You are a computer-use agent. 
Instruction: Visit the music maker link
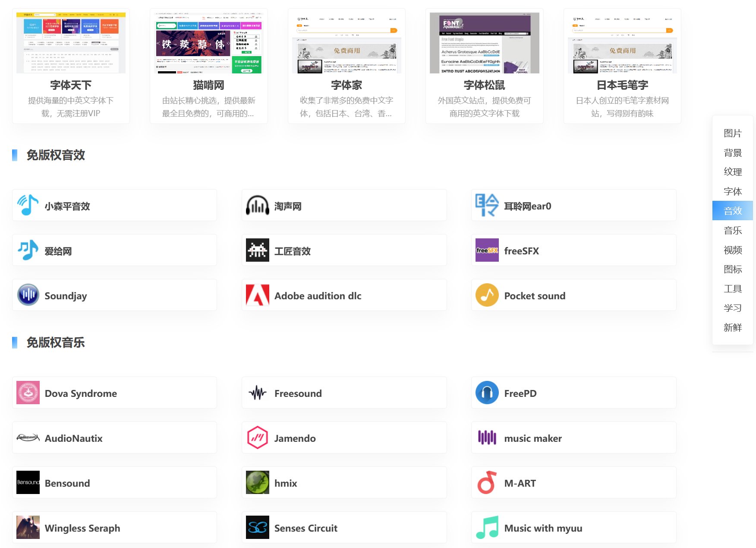coord(533,438)
